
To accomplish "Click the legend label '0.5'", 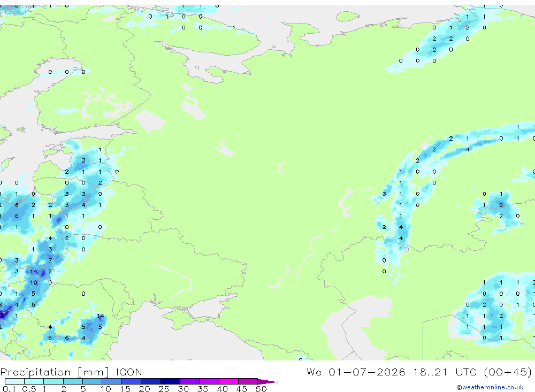I will (x=29, y=389).
